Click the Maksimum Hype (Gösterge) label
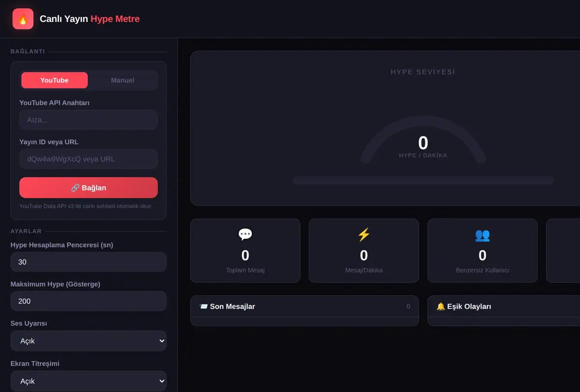The height and width of the screenshot is (392, 580). tap(55, 284)
